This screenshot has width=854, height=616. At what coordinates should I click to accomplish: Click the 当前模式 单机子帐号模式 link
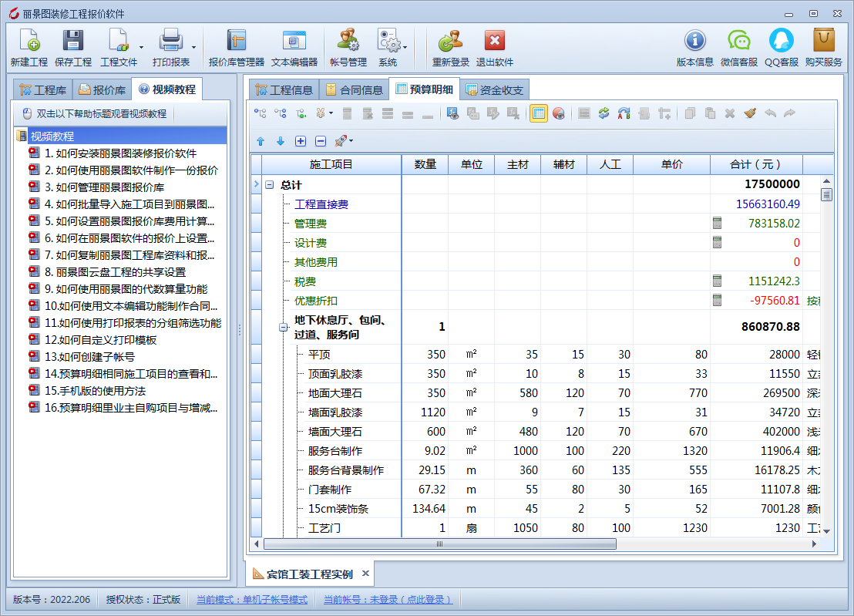[251, 600]
